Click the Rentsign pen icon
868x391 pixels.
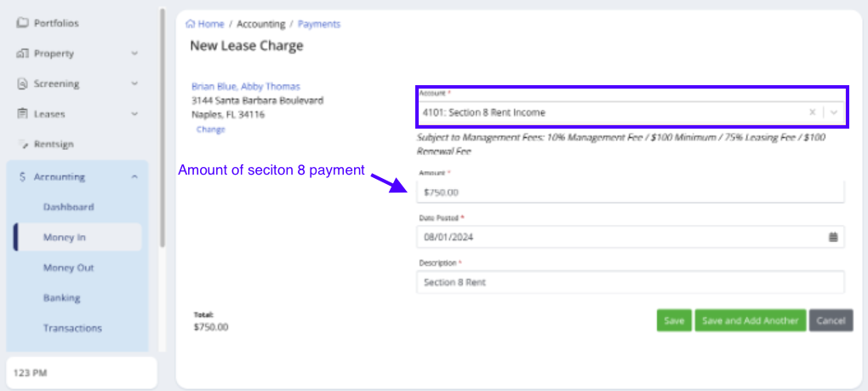click(x=22, y=144)
